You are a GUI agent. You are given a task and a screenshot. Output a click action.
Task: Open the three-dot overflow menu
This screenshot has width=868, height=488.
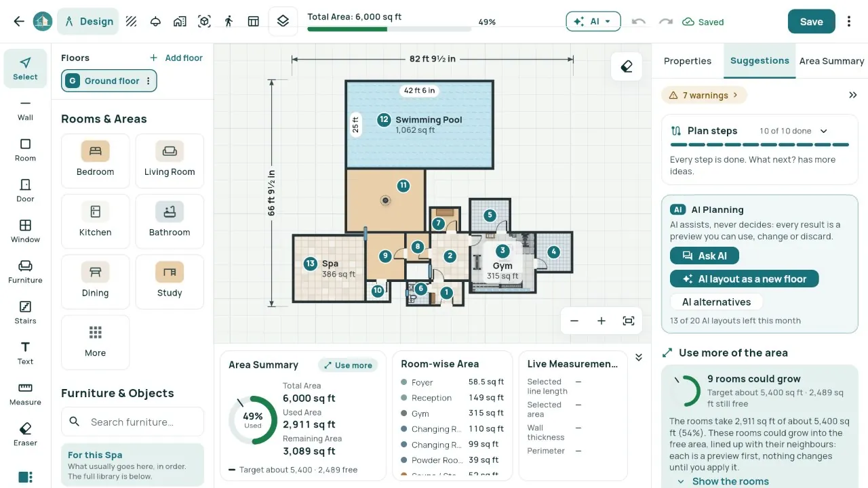(849, 22)
